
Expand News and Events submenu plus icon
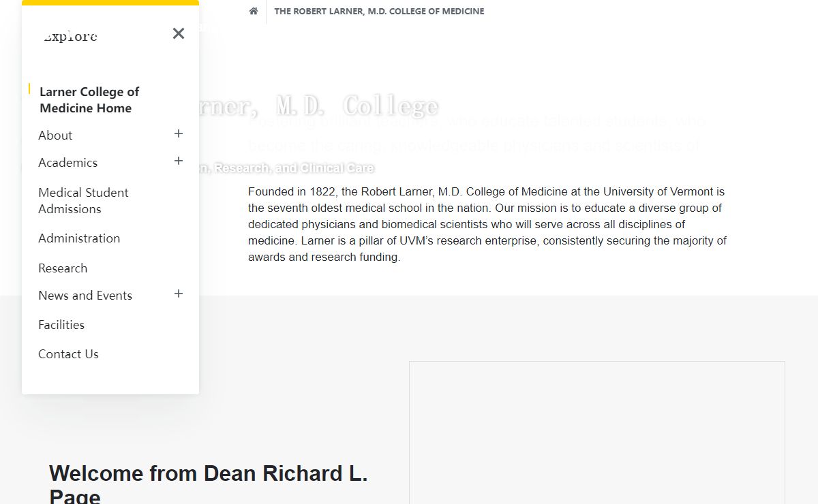point(179,294)
